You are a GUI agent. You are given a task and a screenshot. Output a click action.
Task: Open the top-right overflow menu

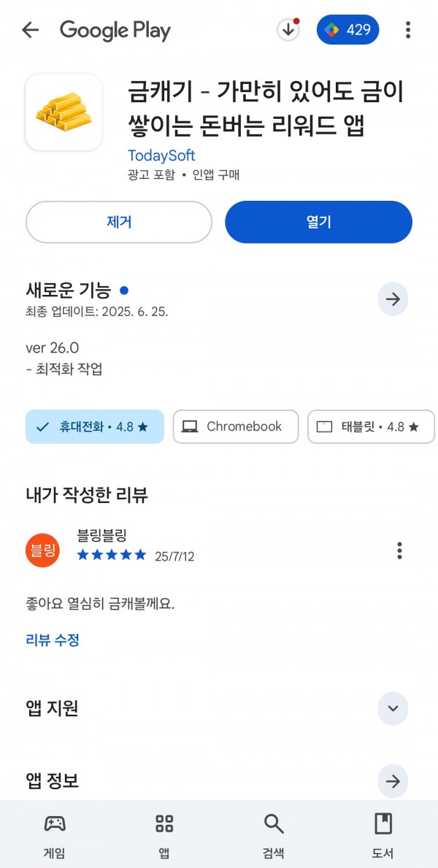point(408,30)
